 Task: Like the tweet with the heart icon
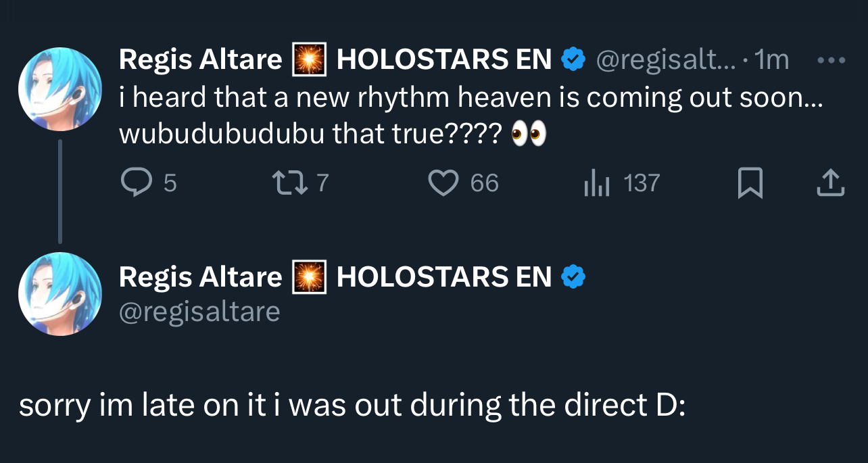(x=443, y=183)
